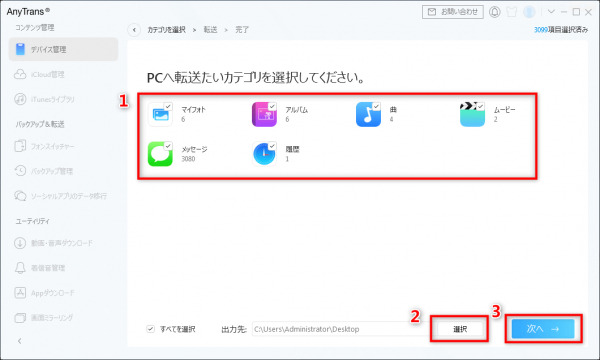This screenshot has width=600, height=360.
Task: Click the 選択 button for output folder
Action: click(x=460, y=329)
